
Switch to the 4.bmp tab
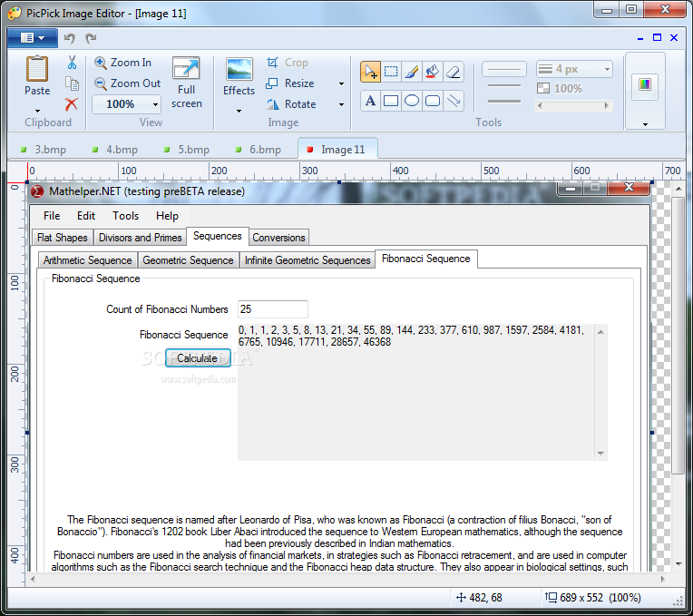point(115,150)
